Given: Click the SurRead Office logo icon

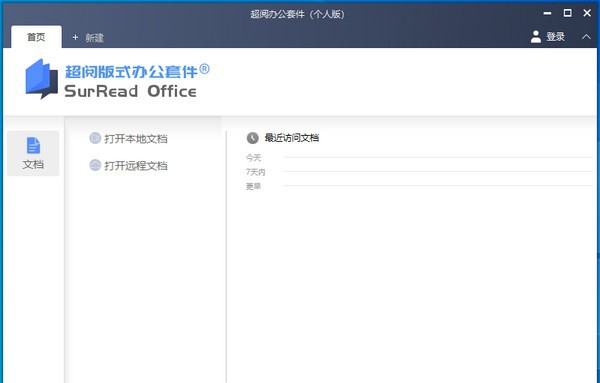Looking at the screenshot, I should [41, 79].
